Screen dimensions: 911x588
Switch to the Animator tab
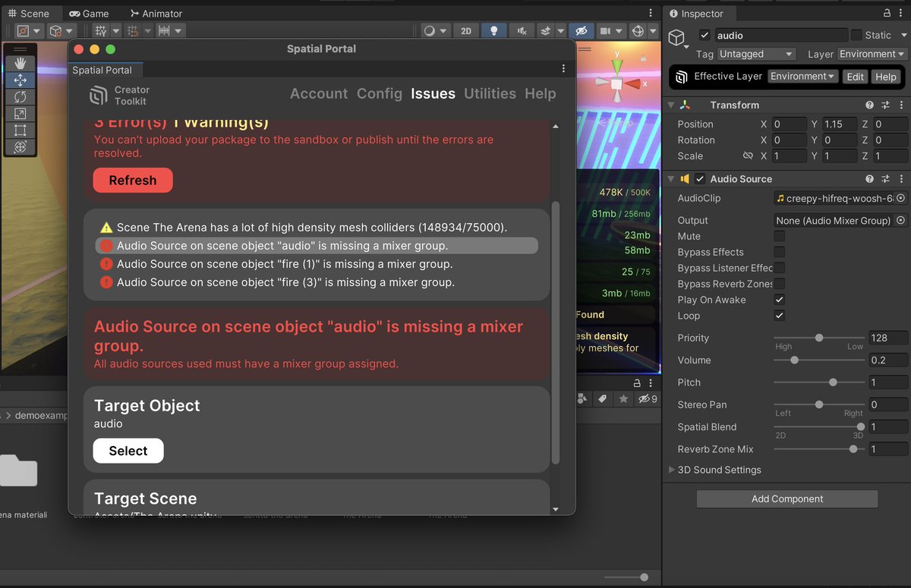point(156,14)
